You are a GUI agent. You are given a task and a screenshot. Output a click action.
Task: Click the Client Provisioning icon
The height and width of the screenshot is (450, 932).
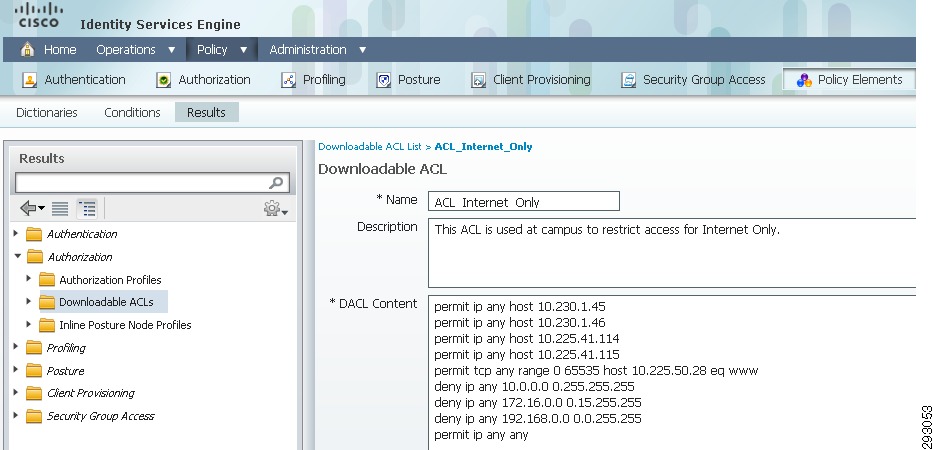click(478, 80)
